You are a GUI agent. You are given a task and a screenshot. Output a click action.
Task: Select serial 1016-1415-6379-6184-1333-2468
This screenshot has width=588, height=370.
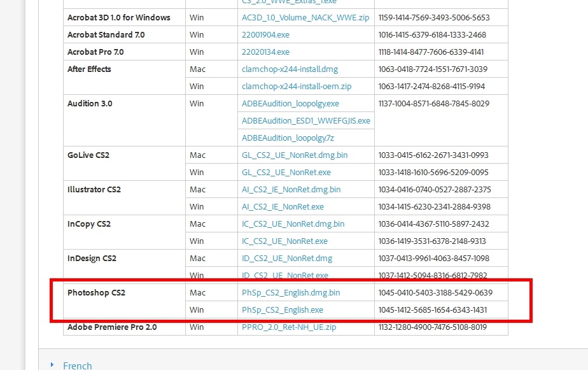click(432, 35)
